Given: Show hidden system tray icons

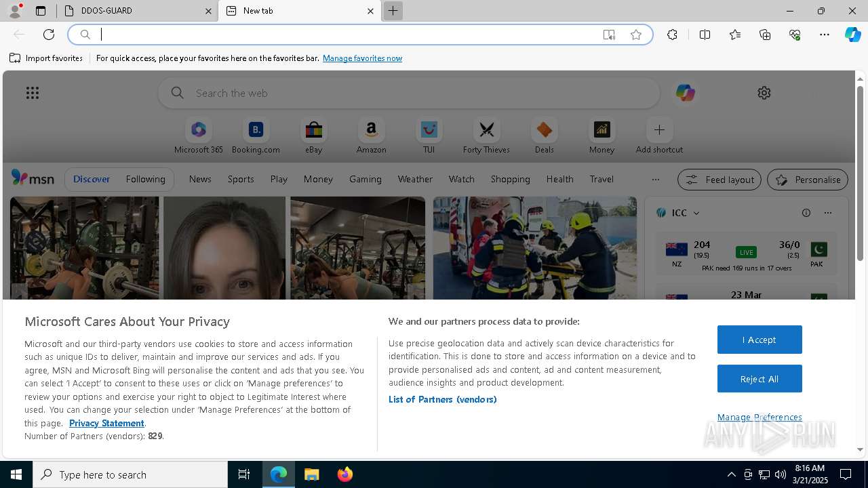Looking at the screenshot, I should pos(731,474).
